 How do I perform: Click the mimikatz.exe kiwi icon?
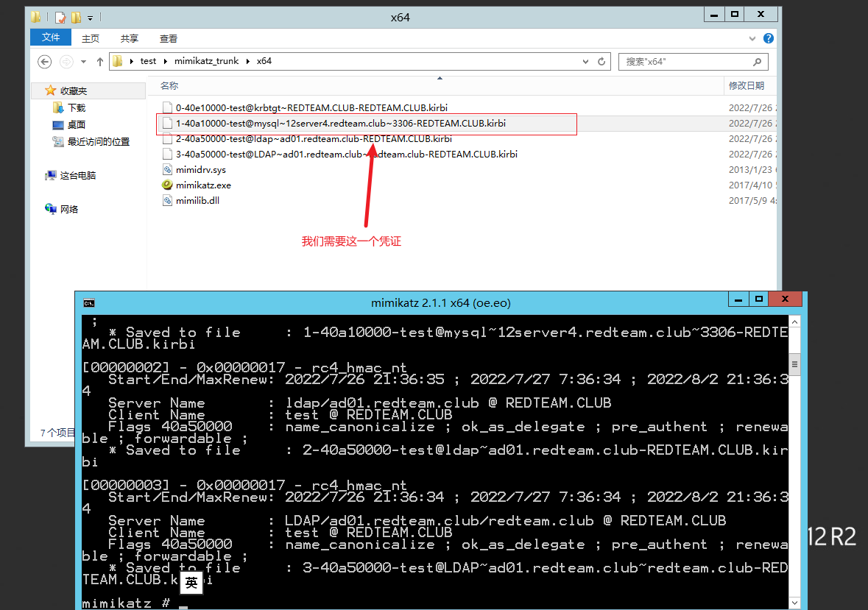(167, 185)
